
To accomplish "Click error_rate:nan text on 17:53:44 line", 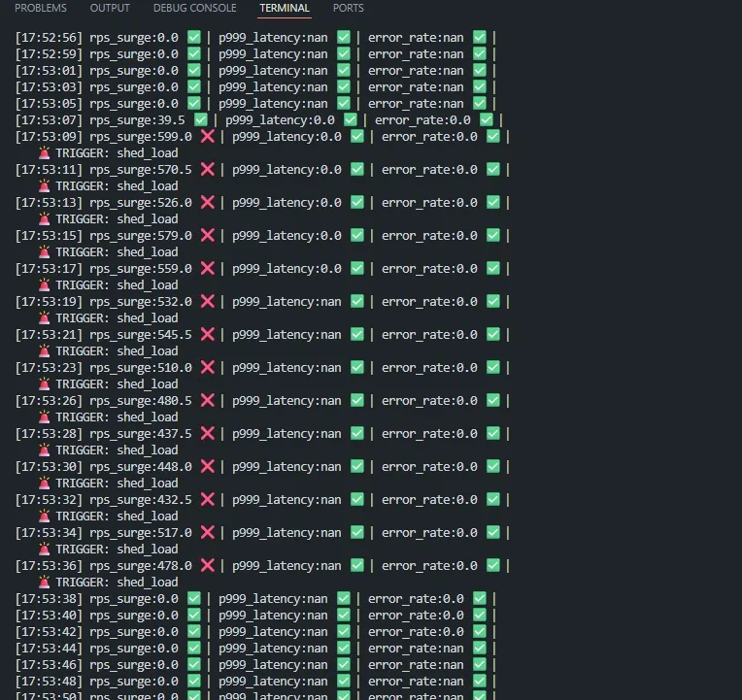I will point(416,649).
